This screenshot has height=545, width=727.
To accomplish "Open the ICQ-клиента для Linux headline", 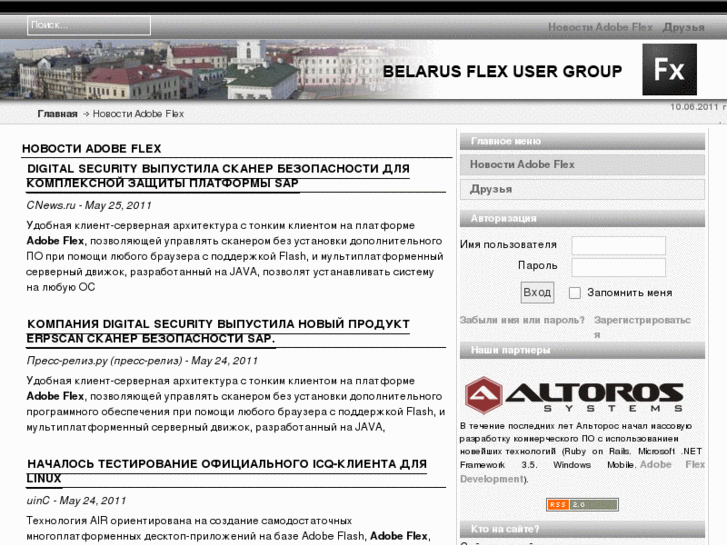I will click(226, 471).
